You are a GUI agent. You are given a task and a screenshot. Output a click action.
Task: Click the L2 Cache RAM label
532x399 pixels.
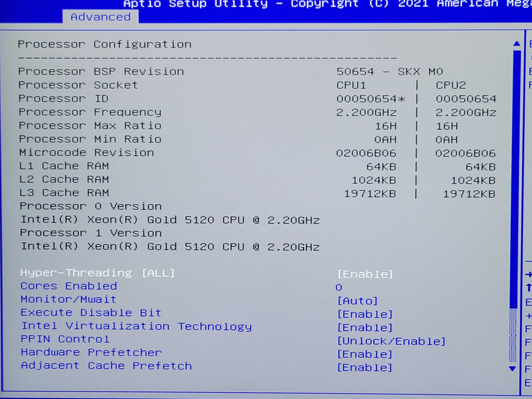tap(64, 179)
